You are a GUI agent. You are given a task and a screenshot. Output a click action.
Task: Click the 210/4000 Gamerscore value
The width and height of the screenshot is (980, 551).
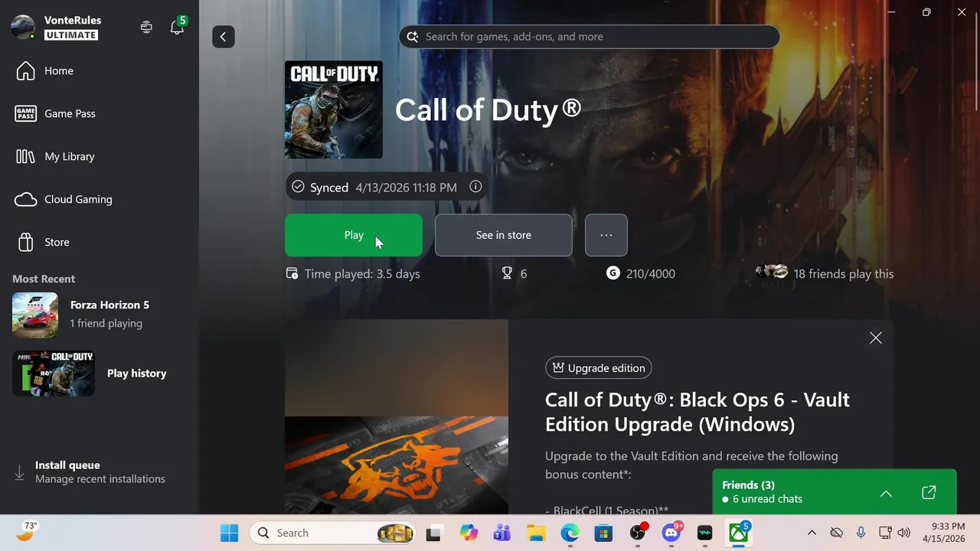pos(651,274)
